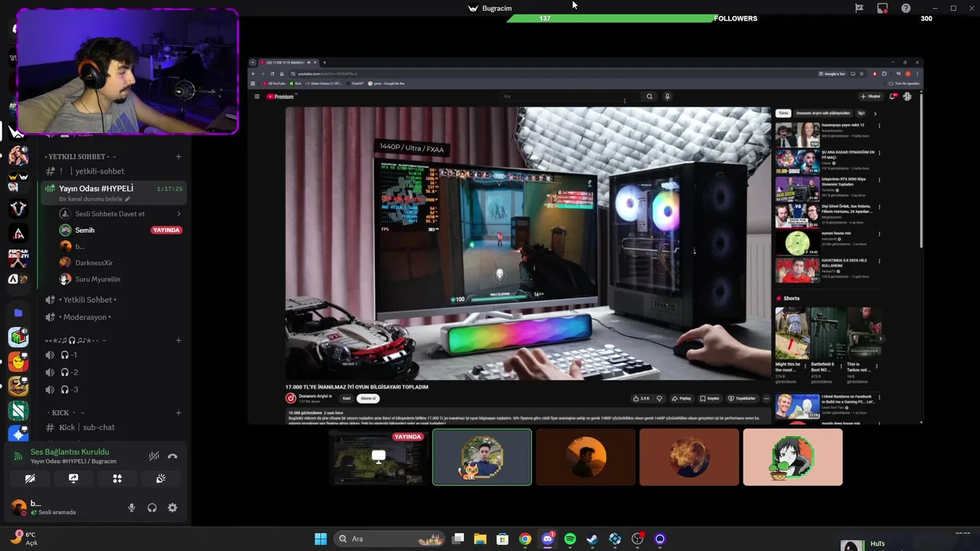Click Sesli Sohbete Davet et

[109, 214]
